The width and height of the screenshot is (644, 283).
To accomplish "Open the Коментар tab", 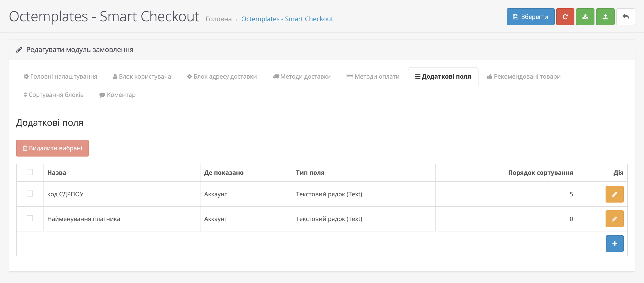I will point(118,95).
